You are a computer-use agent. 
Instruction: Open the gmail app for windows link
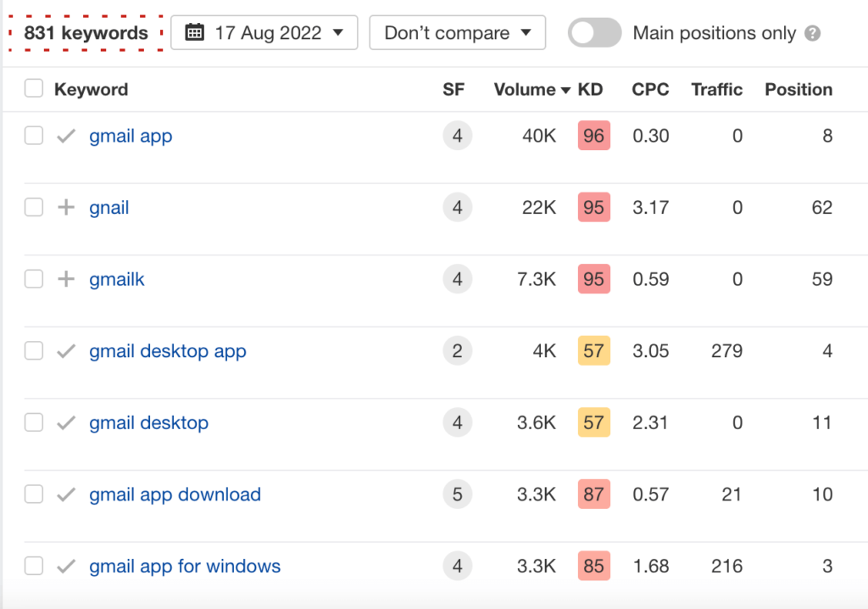pyautogui.click(x=185, y=566)
